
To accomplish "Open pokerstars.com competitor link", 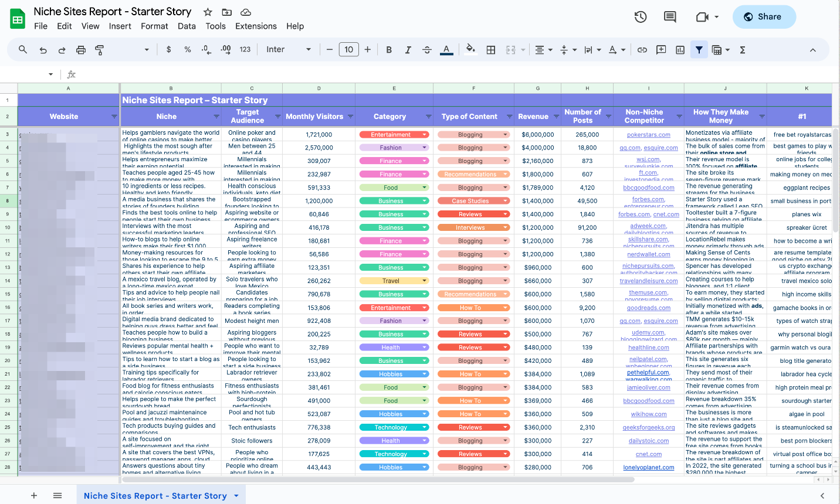I will pos(648,135).
